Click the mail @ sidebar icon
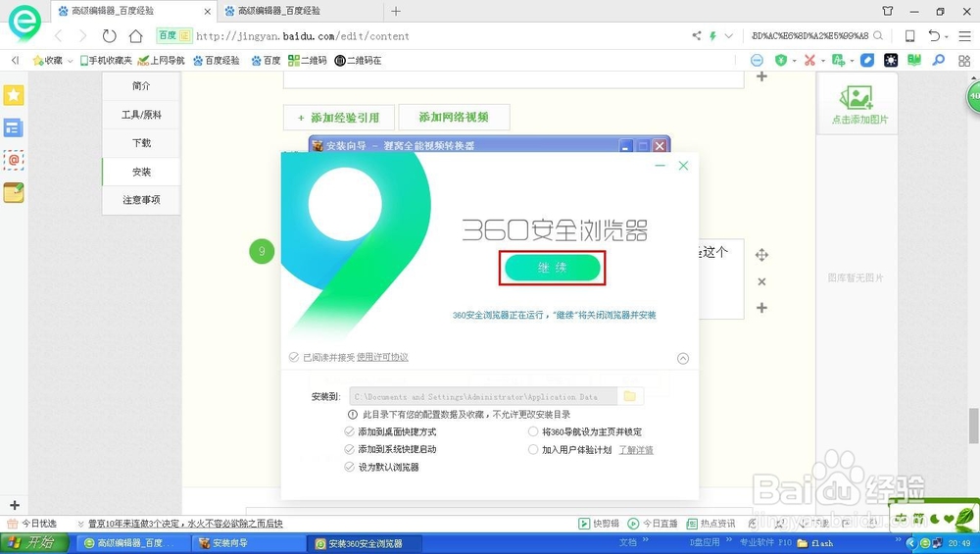Viewport: 980px width, 554px height. click(x=14, y=161)
